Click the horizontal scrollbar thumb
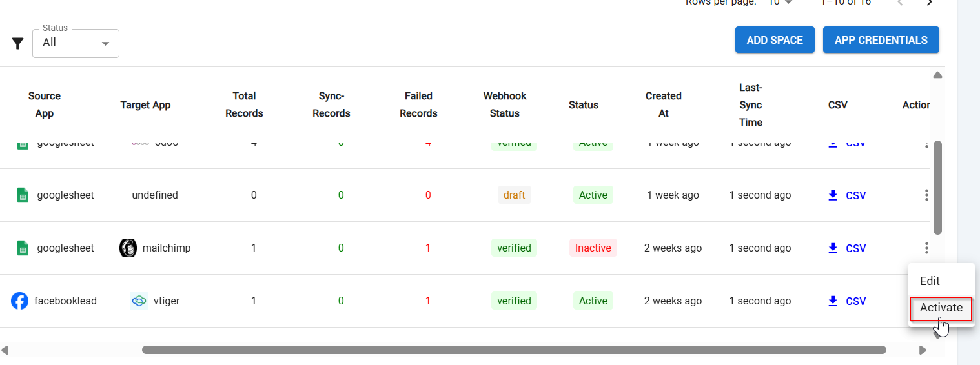 point(513,350)
